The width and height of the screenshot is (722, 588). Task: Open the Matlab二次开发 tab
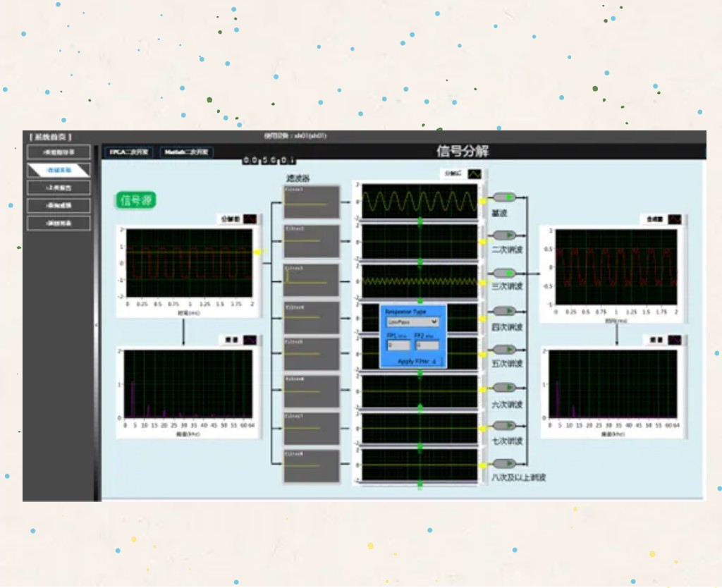tap(186, 152)
